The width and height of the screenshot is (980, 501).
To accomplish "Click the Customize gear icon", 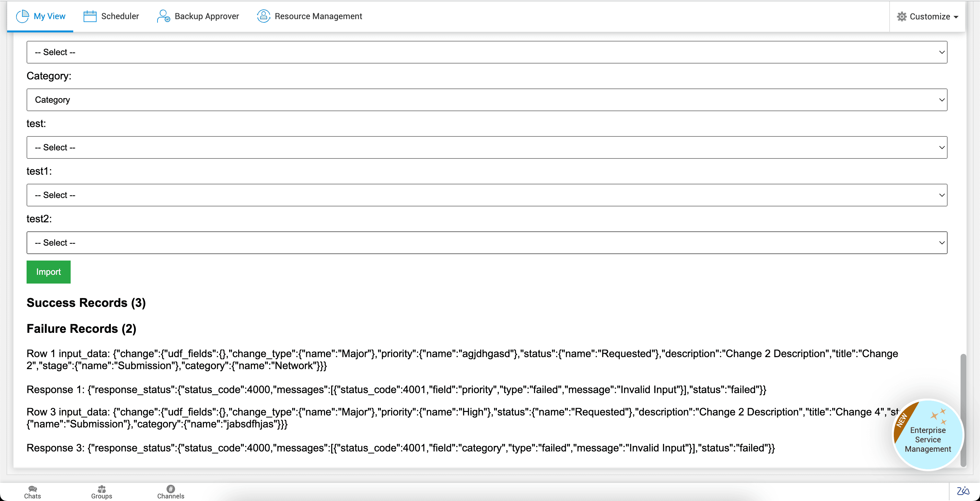I will [x=901, y=17].
